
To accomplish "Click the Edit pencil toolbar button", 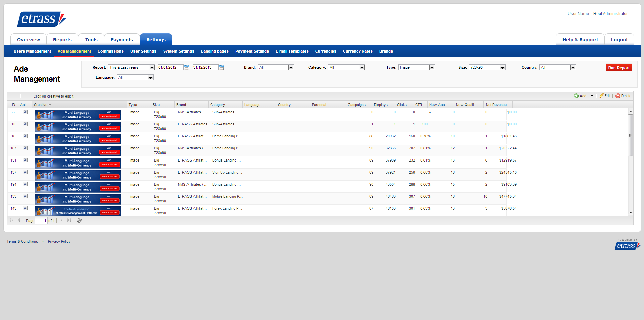I will coord(605,96).
